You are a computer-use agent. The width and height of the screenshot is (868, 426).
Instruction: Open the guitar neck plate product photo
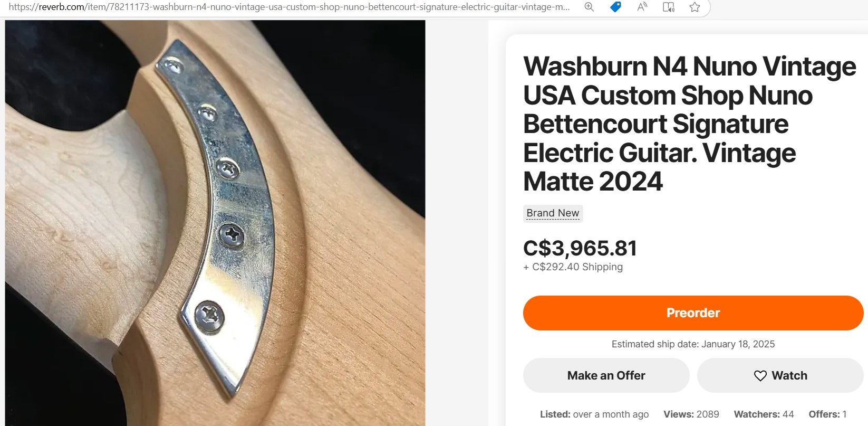[x=215, y=223]
